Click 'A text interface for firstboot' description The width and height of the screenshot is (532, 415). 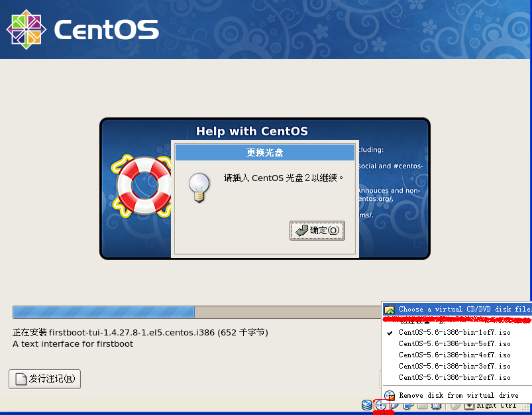tap(73, 344)
